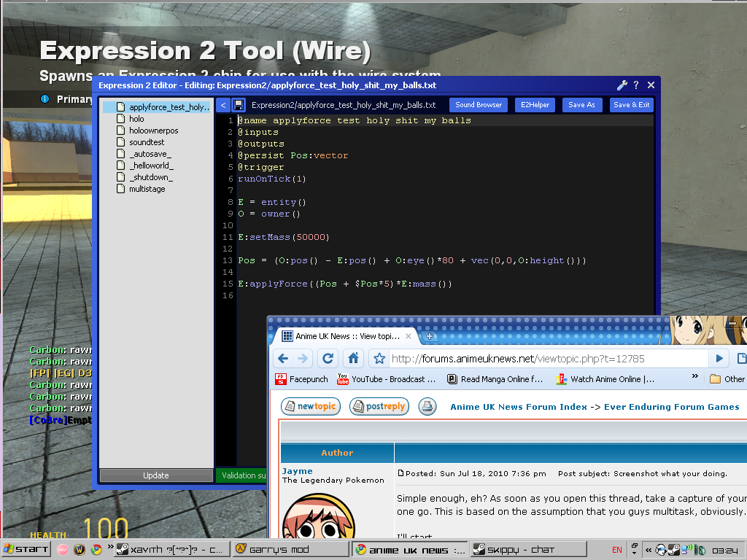The height and width of the screenshot is (560, 747).
Task: Click the document icon beside holo
Action: coord(121,119)
